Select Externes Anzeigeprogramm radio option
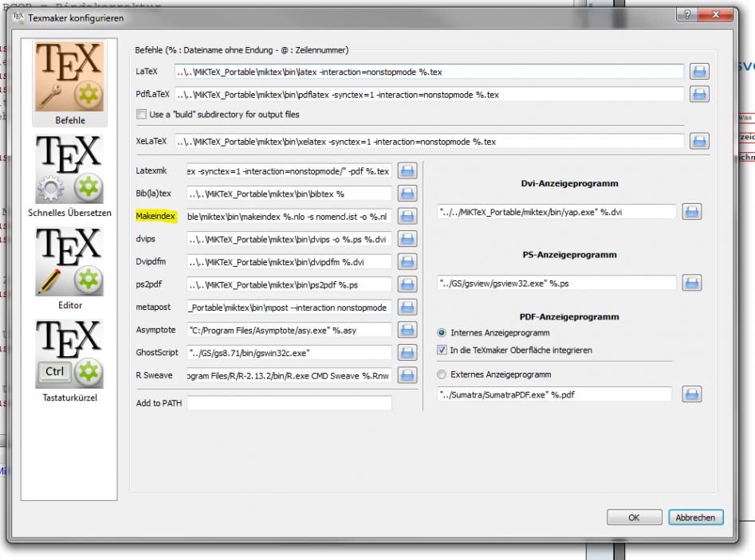 (441, 374)
